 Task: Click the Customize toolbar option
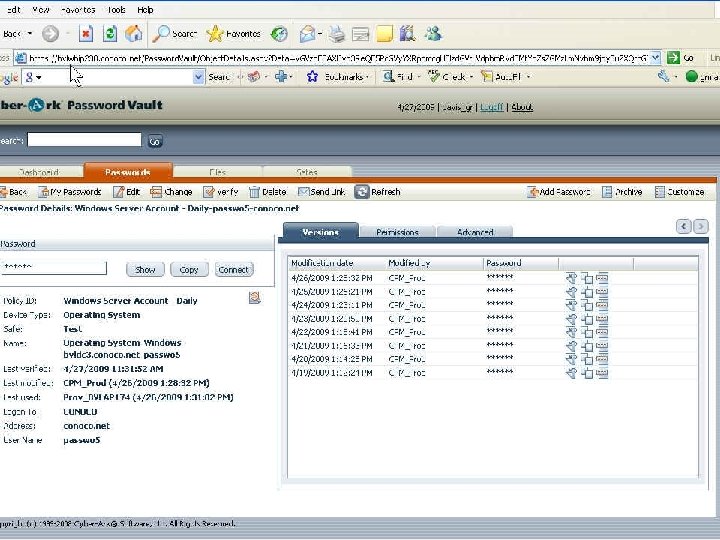(679, 192)
